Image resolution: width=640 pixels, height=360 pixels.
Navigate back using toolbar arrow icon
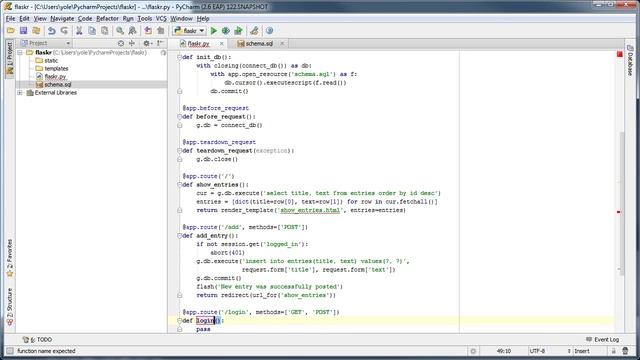pyautogui.click(x=148, y=31)
